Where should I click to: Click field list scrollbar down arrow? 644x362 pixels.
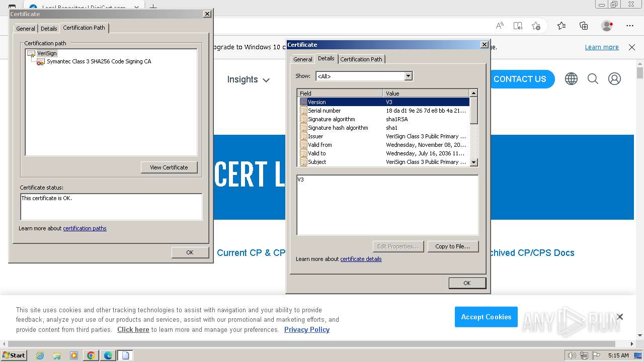click(473, 162)
